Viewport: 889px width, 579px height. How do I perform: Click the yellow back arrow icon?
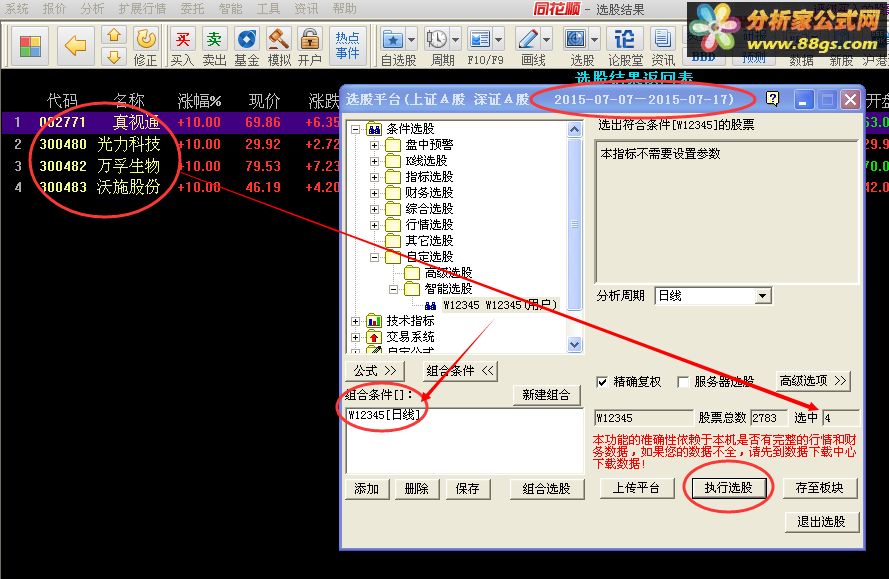pyautogui.click(x=75, y=46)
